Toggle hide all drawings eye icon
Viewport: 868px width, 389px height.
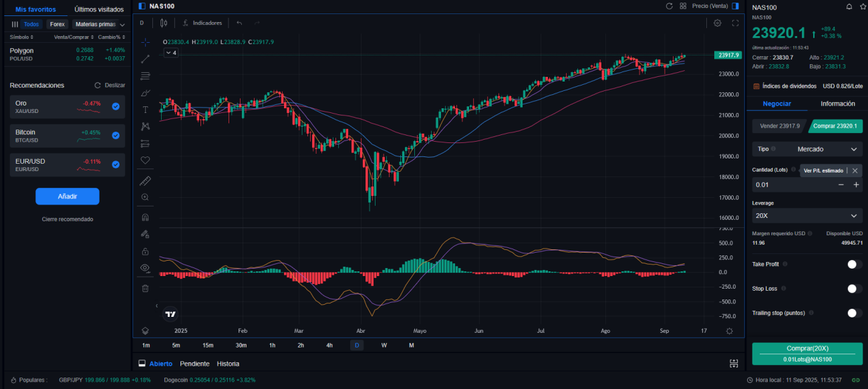[x=145, y=268]
